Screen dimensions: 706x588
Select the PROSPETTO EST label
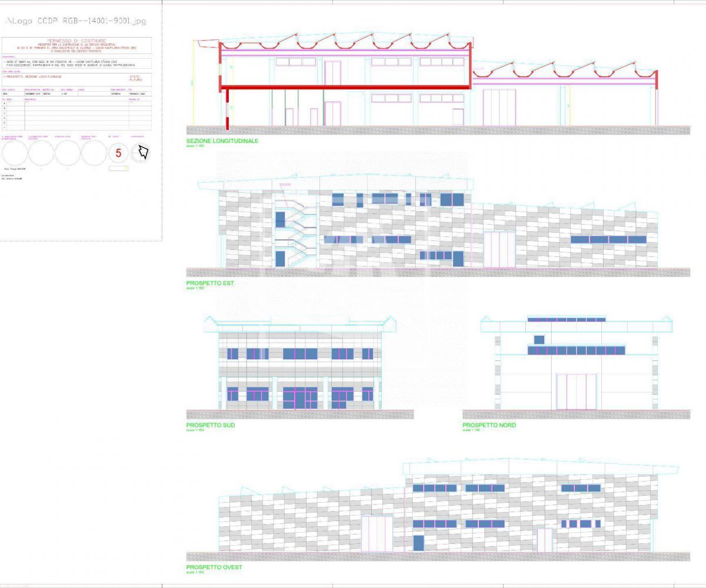pyautogui.click(x=209, y=283)
